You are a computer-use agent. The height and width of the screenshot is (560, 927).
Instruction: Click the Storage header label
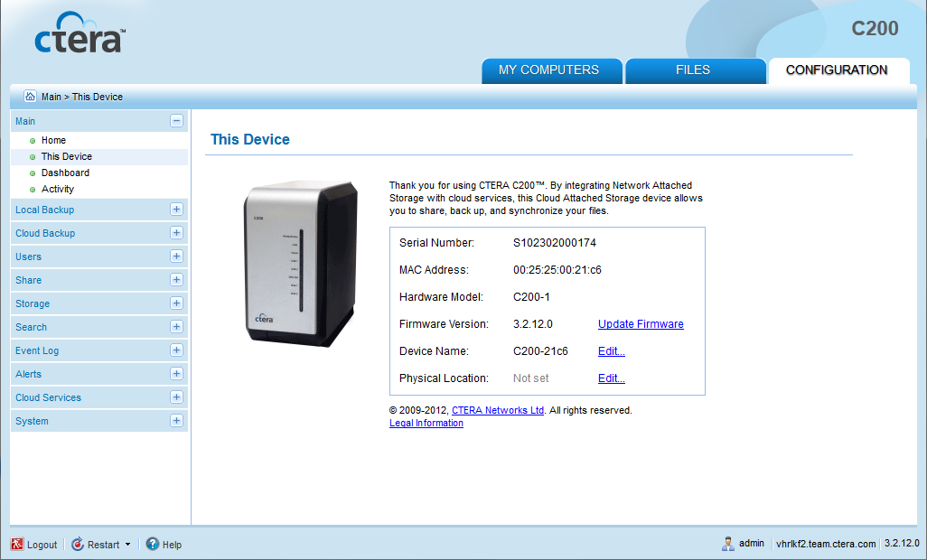33,303
